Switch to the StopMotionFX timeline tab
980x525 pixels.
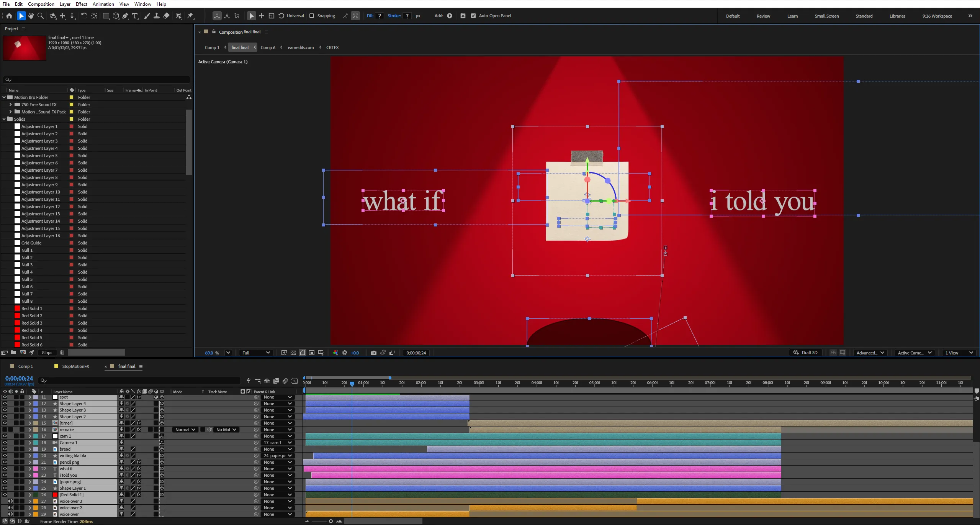[x=75, y=366]
